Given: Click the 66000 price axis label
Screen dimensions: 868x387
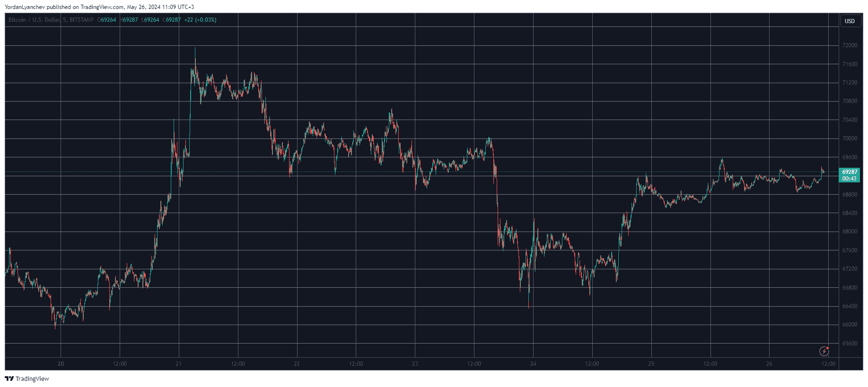Looking at the screenshot, I should [x=850, y=325].
